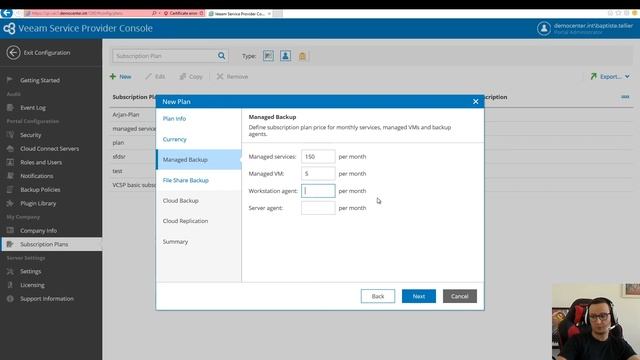Click New to create a plan
The width and height of the screenshot is (640, 360).
(x=121, y=76)
